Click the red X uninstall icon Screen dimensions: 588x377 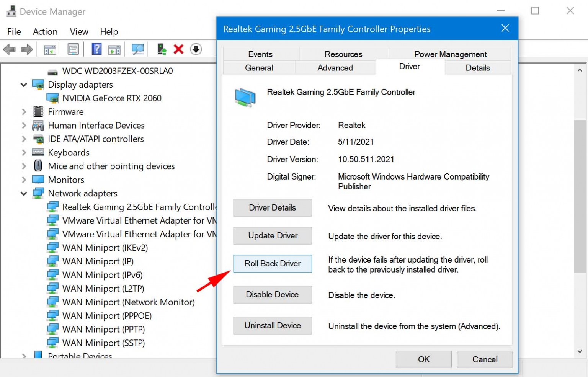point(178,49)
